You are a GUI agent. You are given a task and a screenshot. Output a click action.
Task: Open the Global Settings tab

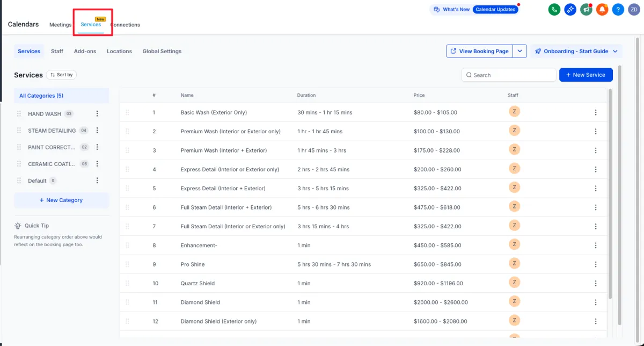[162, 51]
